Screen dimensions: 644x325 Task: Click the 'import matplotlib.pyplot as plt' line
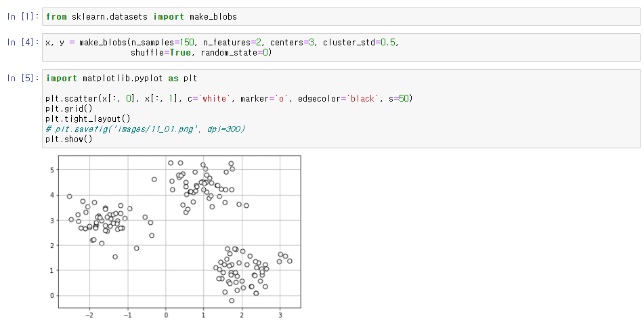click(122, 78)
